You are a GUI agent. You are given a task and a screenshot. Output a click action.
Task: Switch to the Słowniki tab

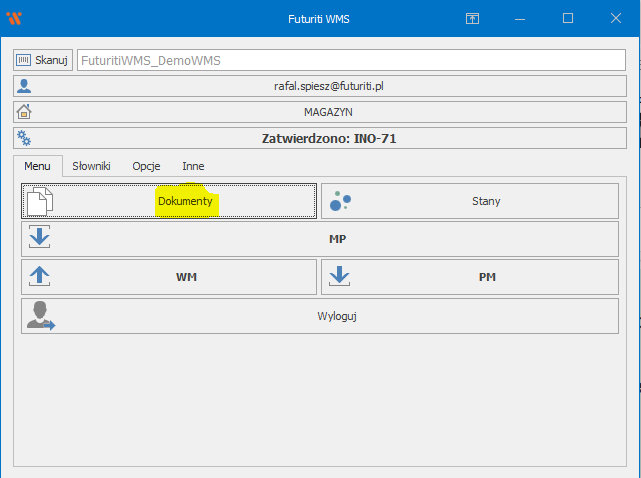tap(91, 166)
